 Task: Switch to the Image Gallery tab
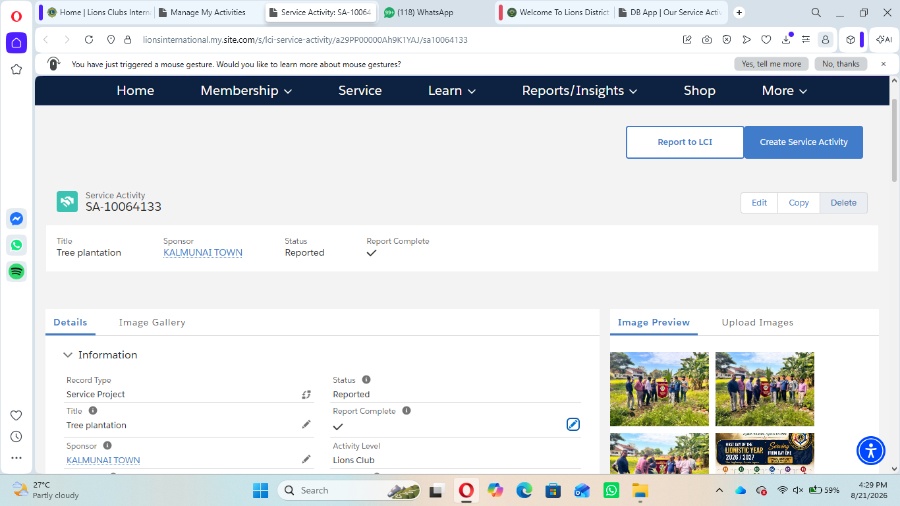coord(152,322)
